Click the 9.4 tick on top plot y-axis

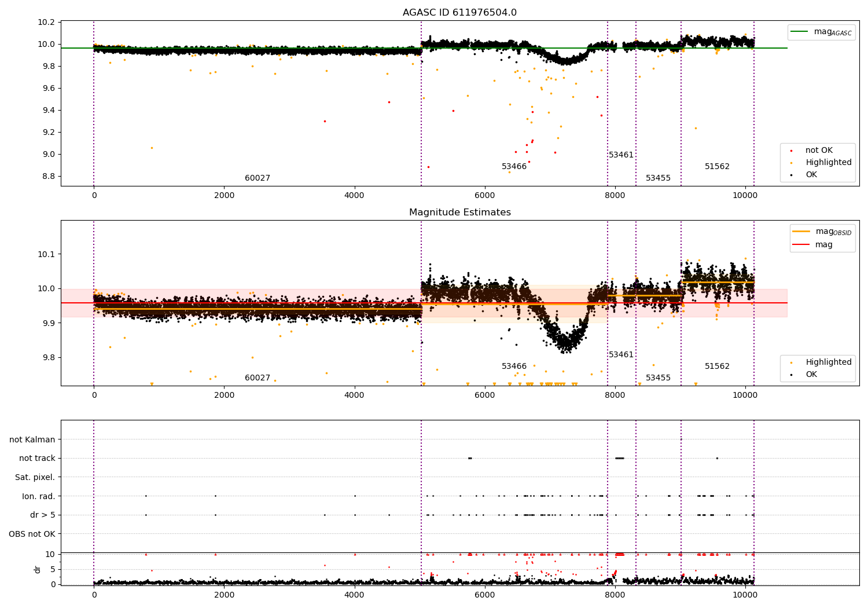49,111
